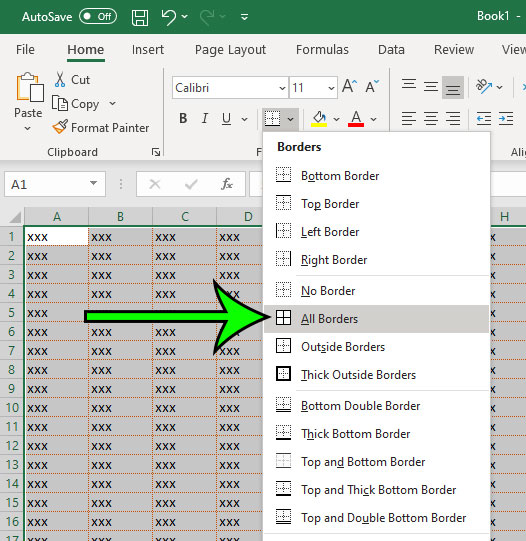Choose Top and Bottom Border option
The width and height of the screenshot is (526, 541).
click(x=377, y=462)
